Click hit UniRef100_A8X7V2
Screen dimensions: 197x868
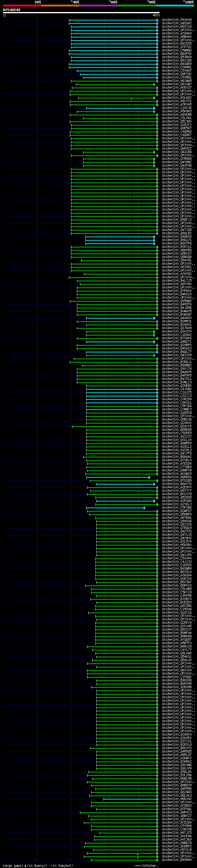177,101
